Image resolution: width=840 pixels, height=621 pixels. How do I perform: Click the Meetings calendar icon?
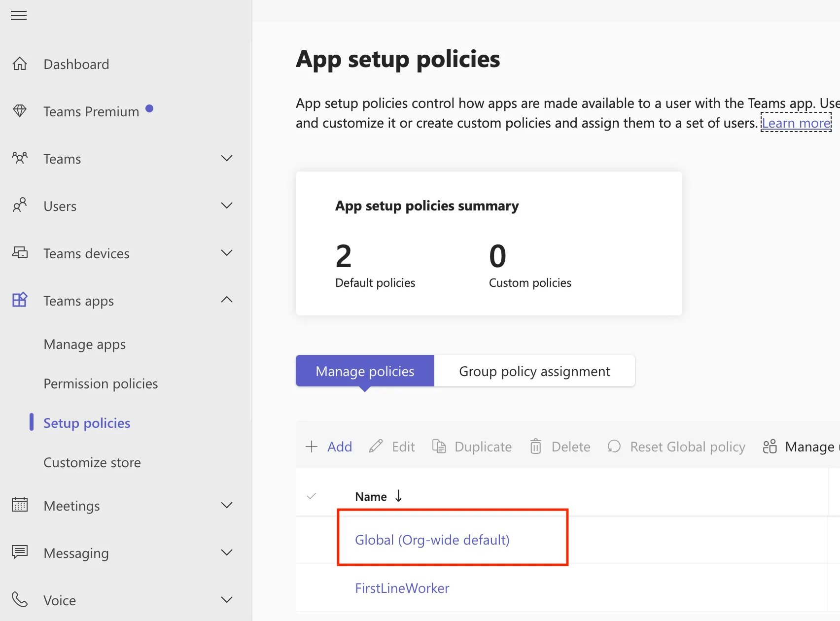[x=20, y=505]
